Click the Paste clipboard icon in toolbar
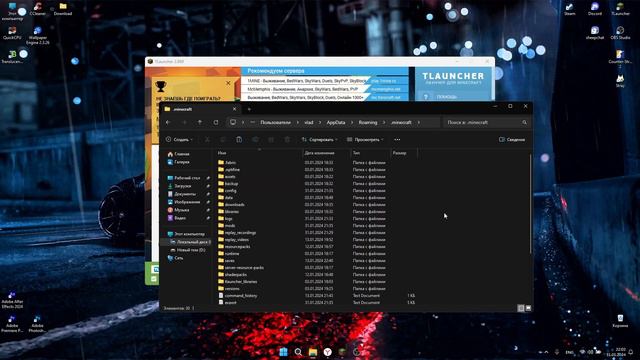Image resolution: width=640 pixels, height=360 pixels. point(239,140)
